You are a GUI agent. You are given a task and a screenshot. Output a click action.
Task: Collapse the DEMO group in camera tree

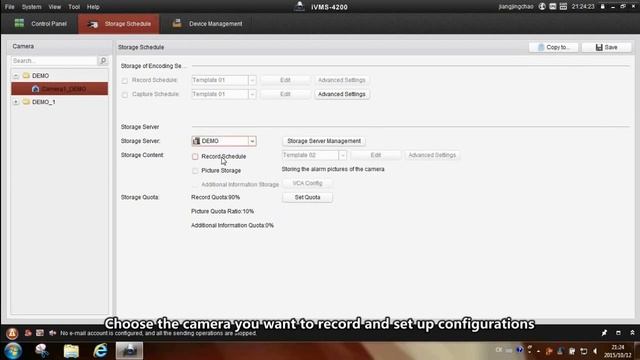click(16, 76)
